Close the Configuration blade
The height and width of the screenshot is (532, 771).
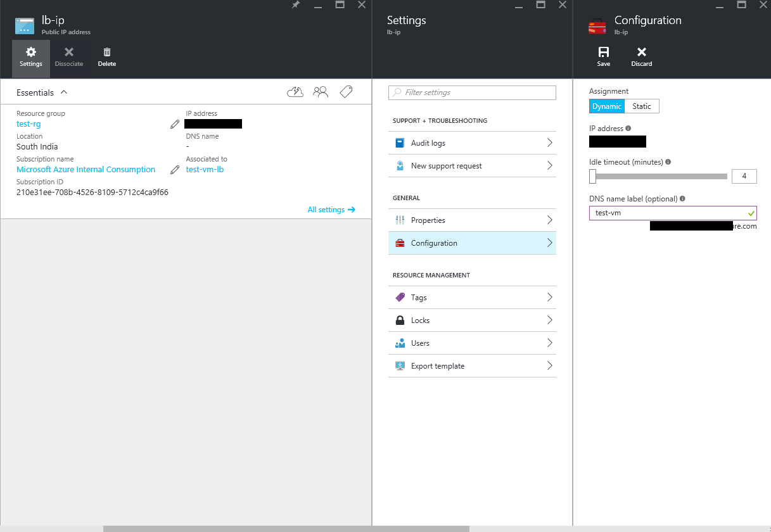click(x=763, y=4)
